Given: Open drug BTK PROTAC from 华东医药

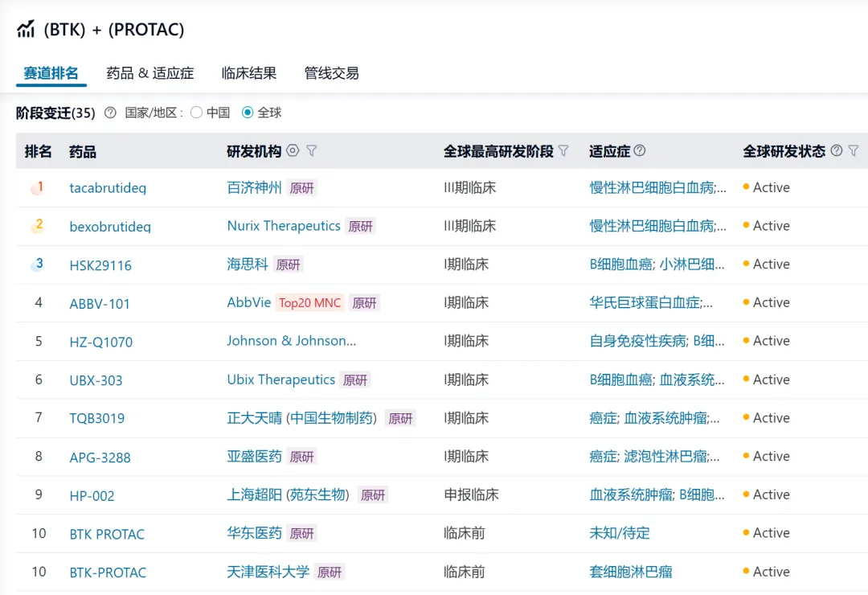Looking at the screenshot, I should 107,534.
